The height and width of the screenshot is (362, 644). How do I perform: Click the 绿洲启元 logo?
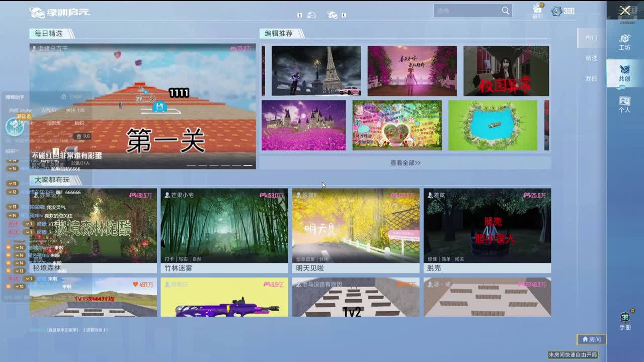pos(59,12)
